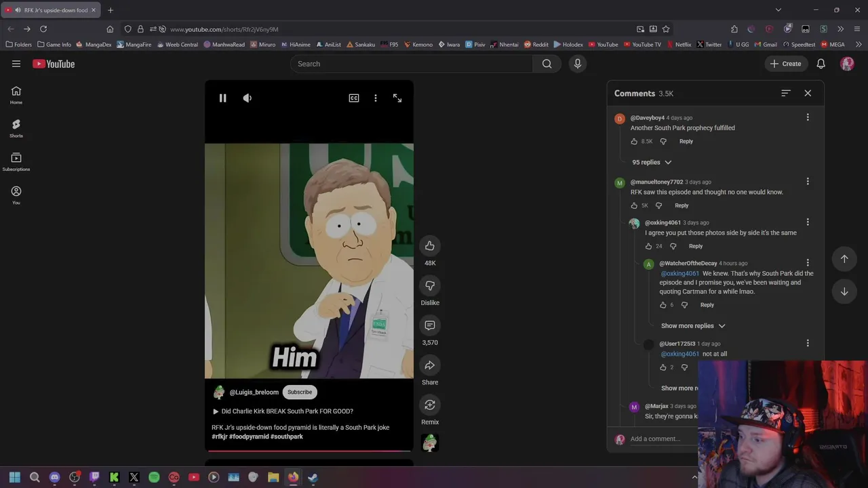868x488 pixels.
Task: Open the Reddit bookmark
Action: click(536, 45)
